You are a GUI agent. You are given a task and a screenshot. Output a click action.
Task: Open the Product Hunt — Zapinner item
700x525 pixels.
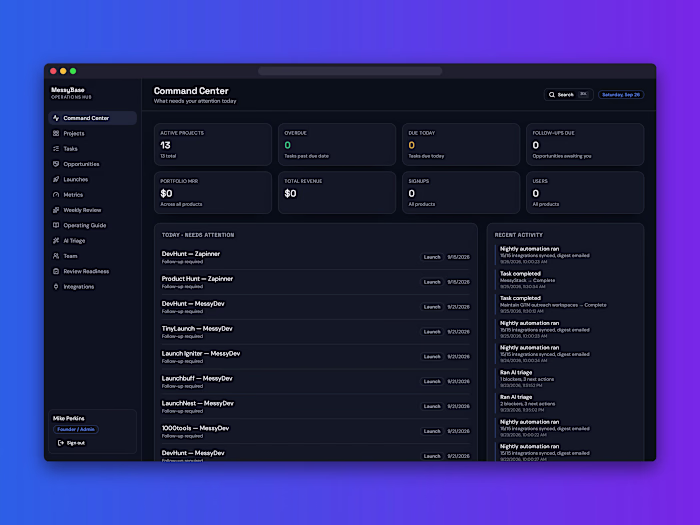[316, 282]
